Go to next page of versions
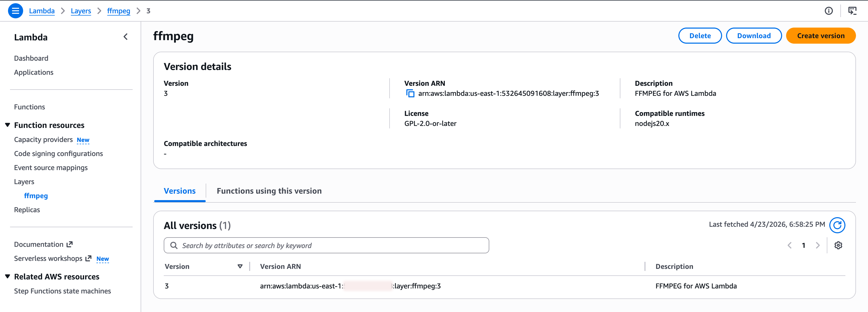Image resolution: width=868 pixels, height=312 pixels. coord(818,245)
